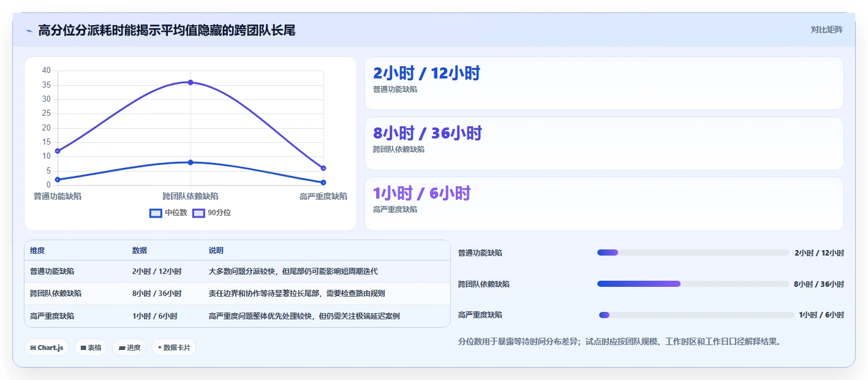Click the 中位数 point for 普通功能缺陷
The image size is (868, 380).
pos(58,180)
